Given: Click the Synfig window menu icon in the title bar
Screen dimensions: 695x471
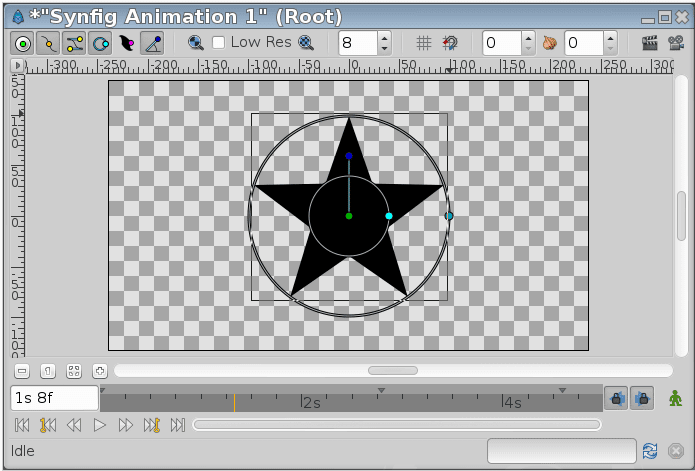Looking at the screenshot, I should 18,16.
